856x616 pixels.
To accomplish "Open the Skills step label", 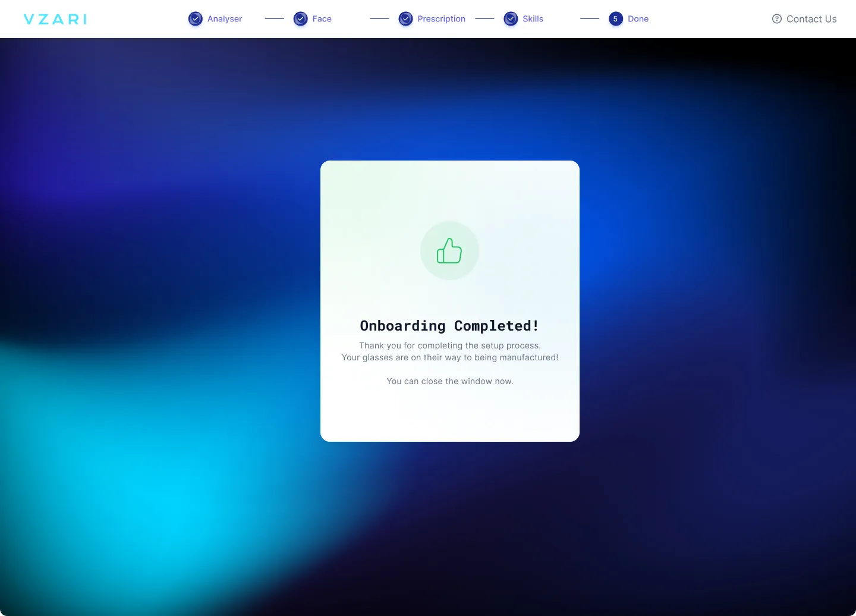I will coord(533,19).
